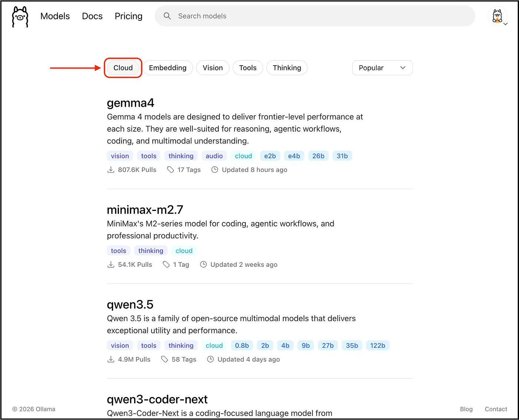Screen dimensions: 519x420
Task: Visit the Contact footer link
Action: tap(496, 409)
